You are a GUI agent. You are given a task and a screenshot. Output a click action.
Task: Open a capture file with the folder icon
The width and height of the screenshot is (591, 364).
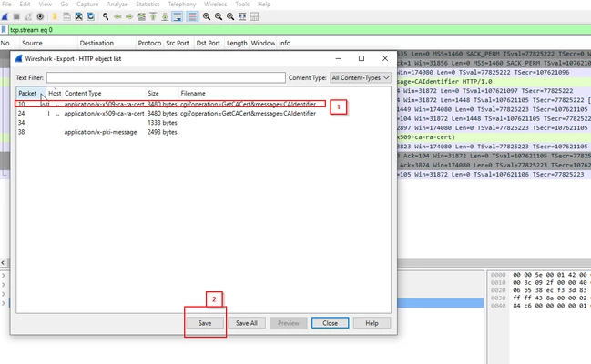click(x=55, y=16)
